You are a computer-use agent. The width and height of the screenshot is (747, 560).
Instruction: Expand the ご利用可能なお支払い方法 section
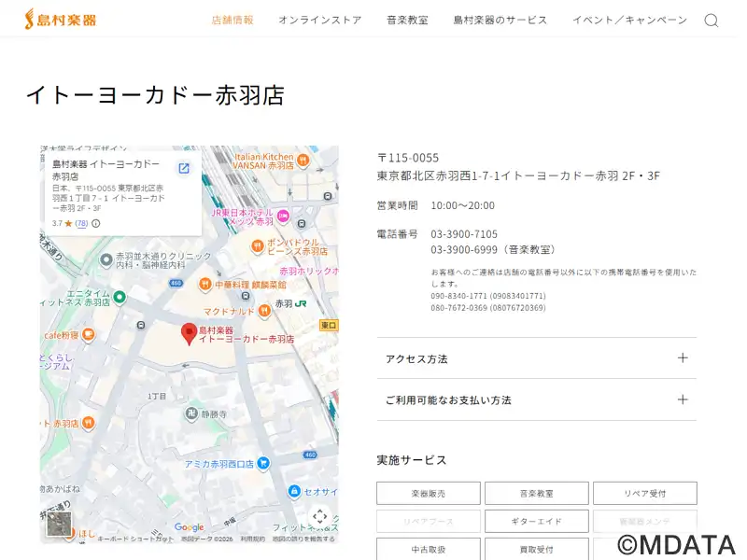pos(536,399)
